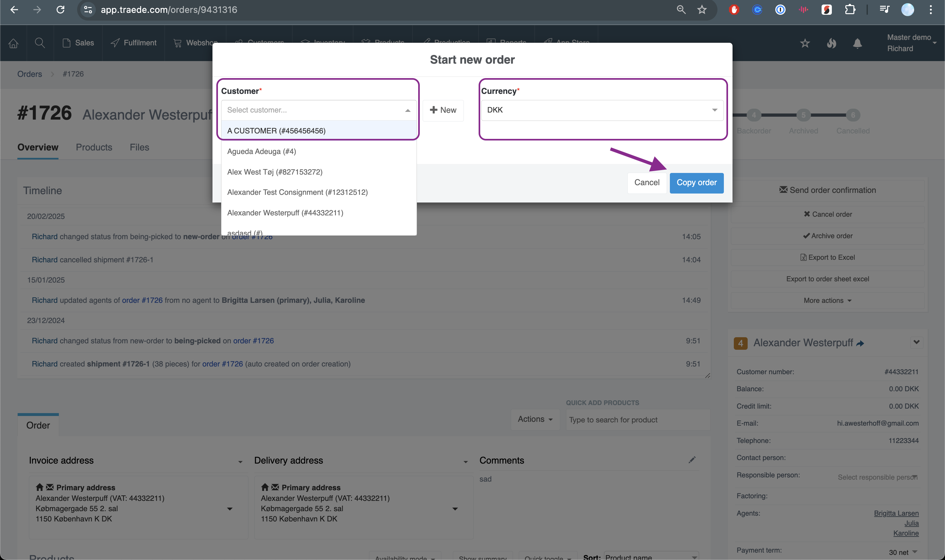Click Export to order sheet excel

point(828,279)
